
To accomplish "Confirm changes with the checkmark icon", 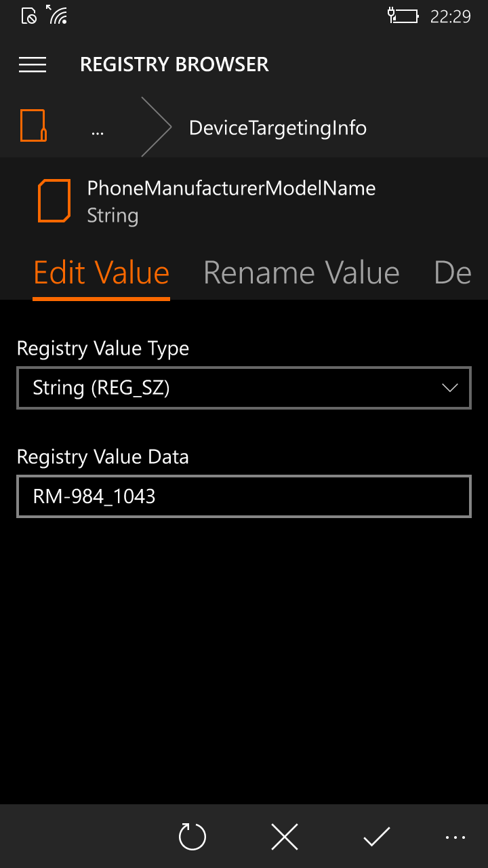I will point(376,837).
